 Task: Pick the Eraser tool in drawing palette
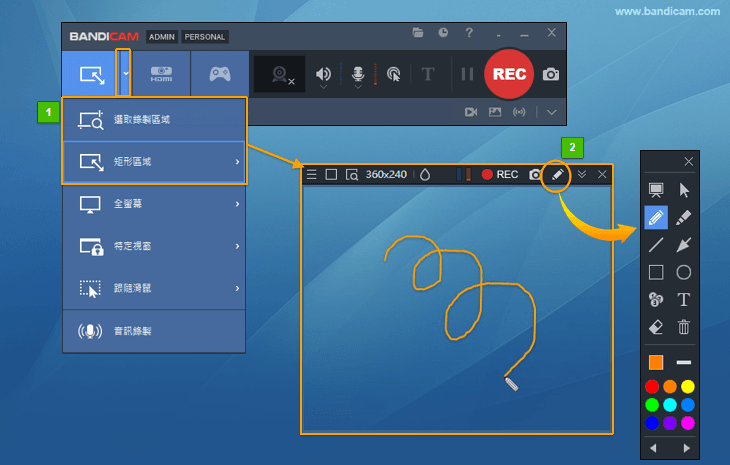656,327
